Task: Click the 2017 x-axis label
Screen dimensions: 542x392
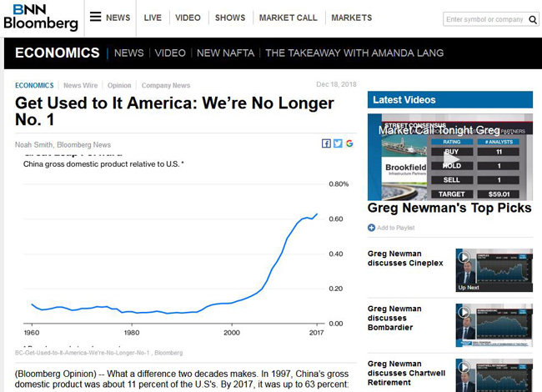Action: (316, 333)
